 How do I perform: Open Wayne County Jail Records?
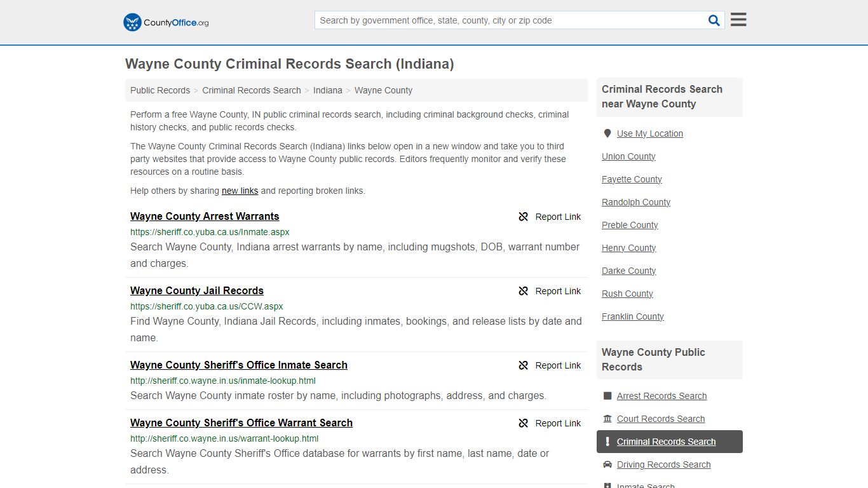pos(197,291)
